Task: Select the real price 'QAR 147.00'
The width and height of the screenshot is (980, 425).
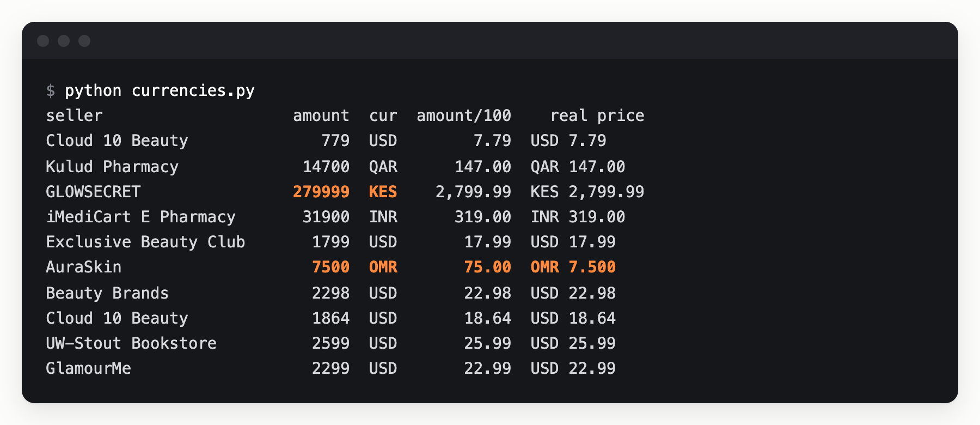Action: 578,166
